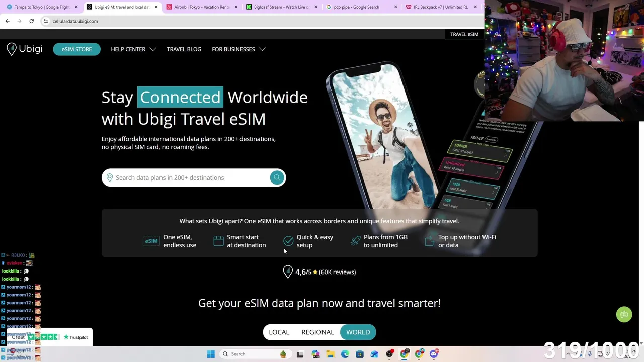Click the Top up without Wi-Fi icon
The height and width of the screenshot is (362, 644).
coord(429,241)
